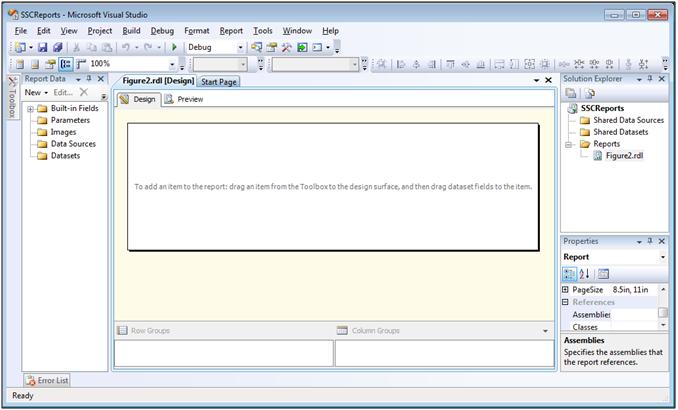
Task: Open the Debug configuration dropdown
Action: 240,48
